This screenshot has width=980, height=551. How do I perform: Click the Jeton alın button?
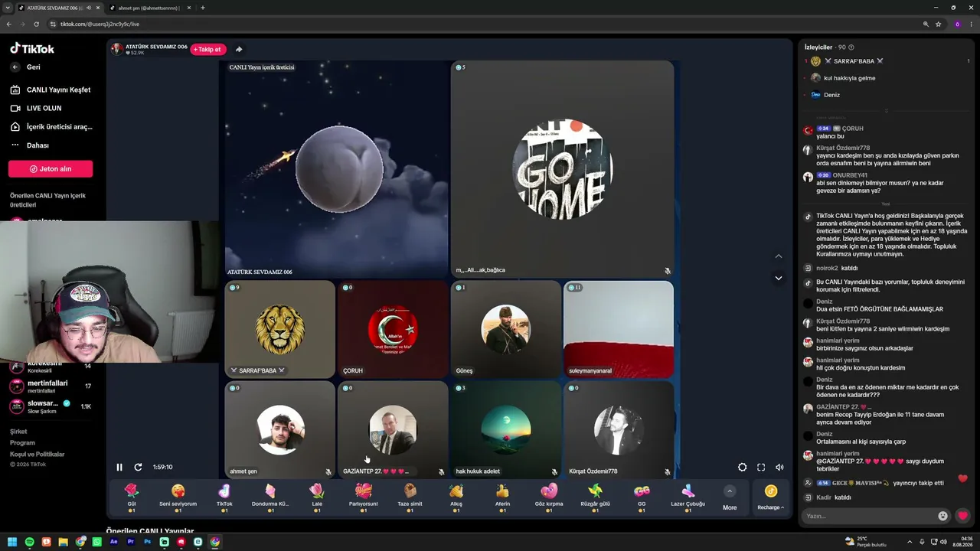(x=51, y=169)
